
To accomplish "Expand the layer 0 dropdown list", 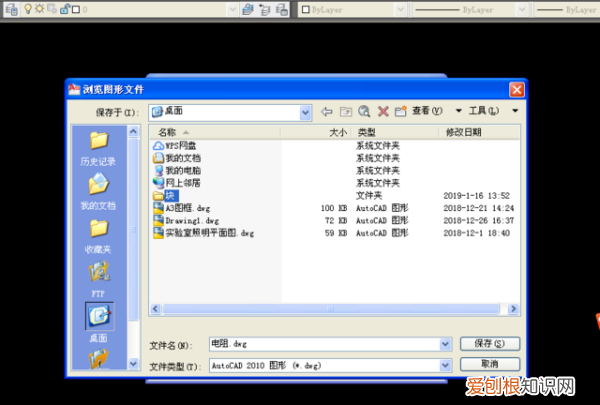I will [232, 10].
